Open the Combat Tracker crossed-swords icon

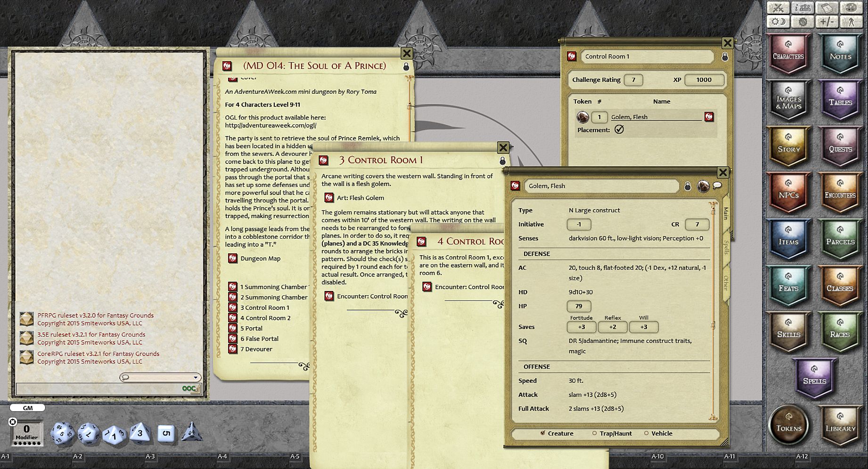[x=778, y=8]
